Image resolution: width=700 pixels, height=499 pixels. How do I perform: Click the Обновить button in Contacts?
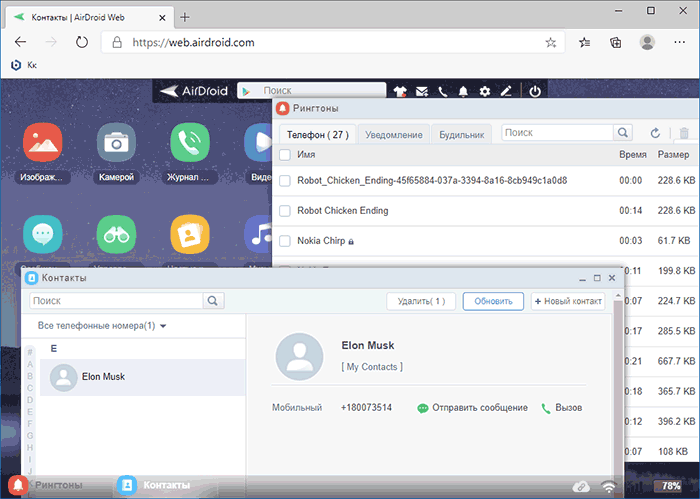tap(493, 301)
